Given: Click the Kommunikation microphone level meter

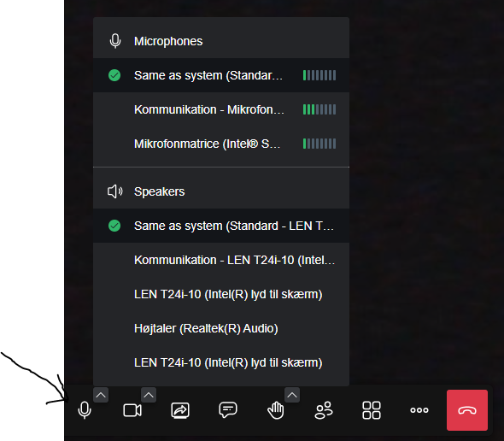Looking at the screenshot, I should tap(319, 109).
